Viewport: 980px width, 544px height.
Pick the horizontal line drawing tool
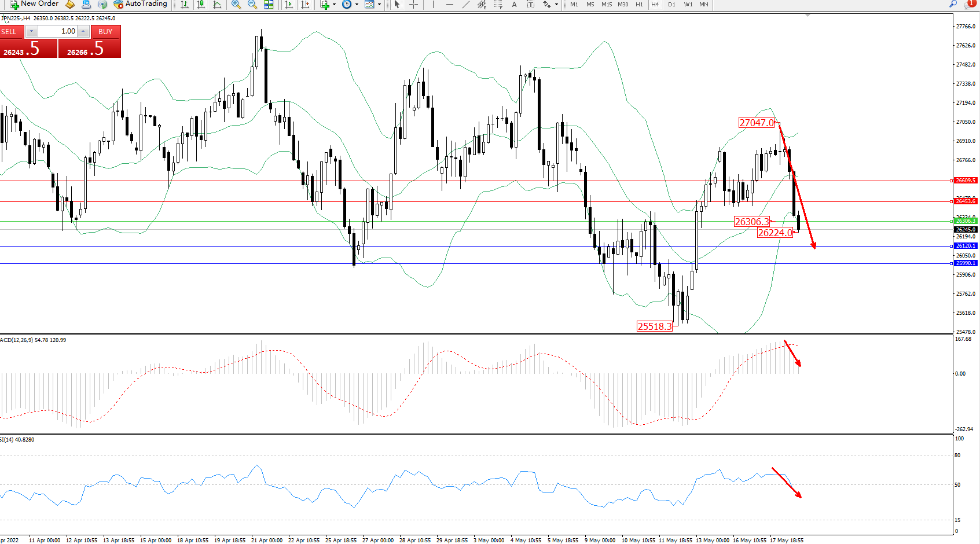pyautogui.click(x=449, y=5)
